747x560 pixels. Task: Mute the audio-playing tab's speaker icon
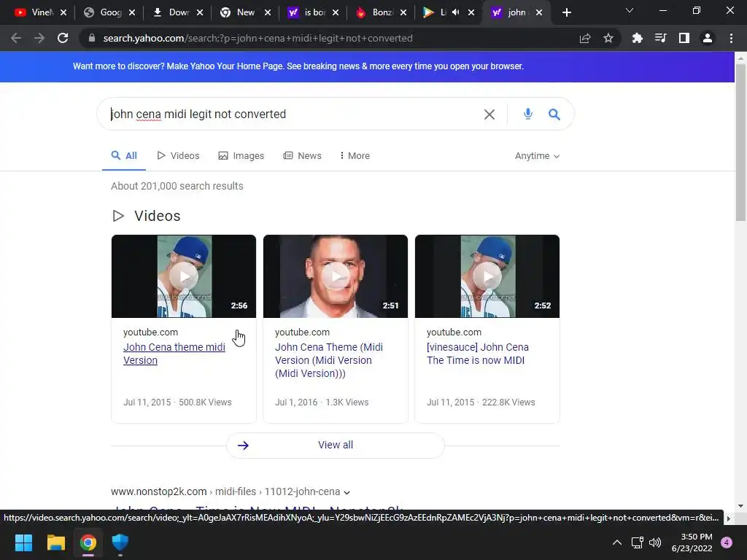click(456, 12)
